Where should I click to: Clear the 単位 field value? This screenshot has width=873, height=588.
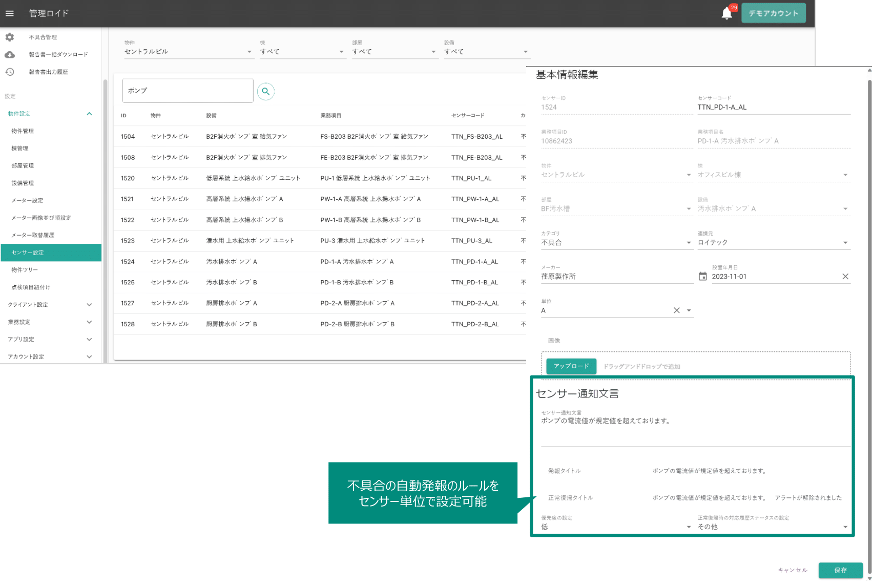coord(676,310)
